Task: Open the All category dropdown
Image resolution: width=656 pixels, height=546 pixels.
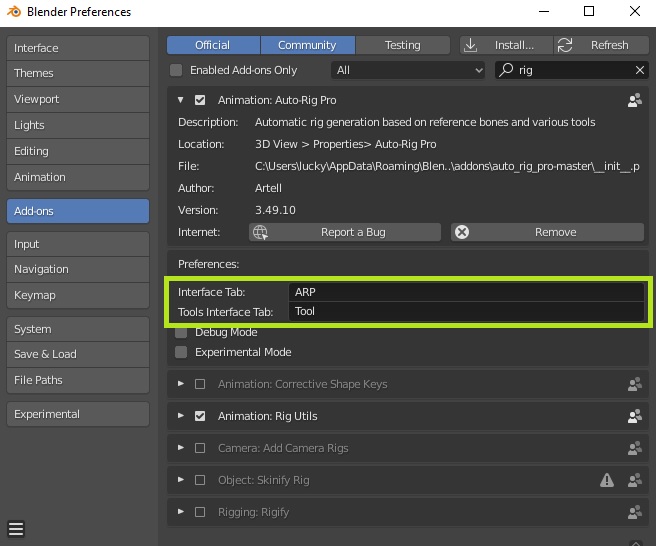Action: click(407, 70)
